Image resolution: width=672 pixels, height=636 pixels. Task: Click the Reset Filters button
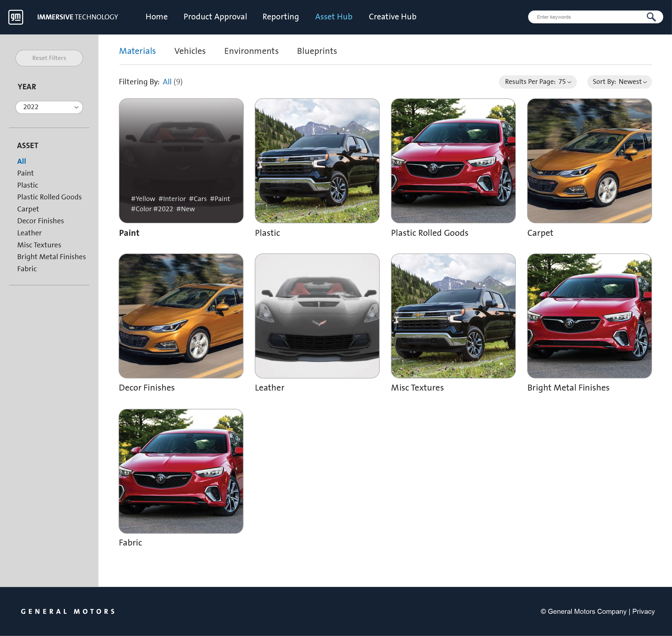(49, 58)
